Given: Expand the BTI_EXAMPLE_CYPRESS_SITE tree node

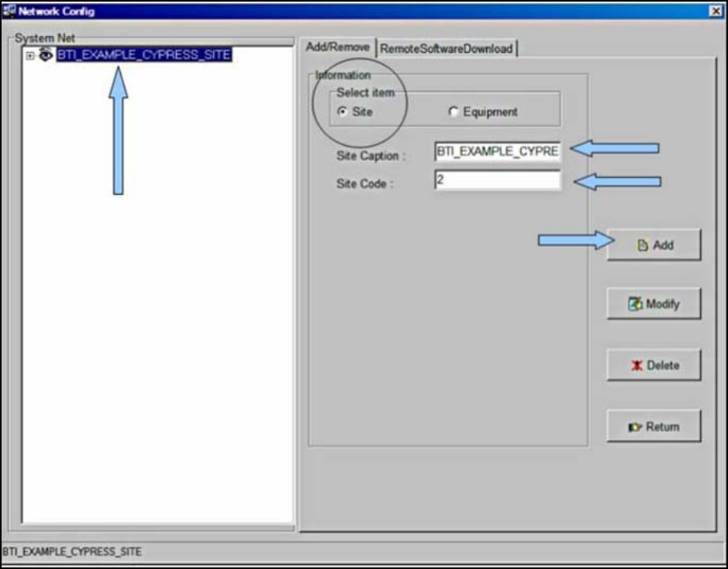Looking at the screenshot, I should coord(30,56).
